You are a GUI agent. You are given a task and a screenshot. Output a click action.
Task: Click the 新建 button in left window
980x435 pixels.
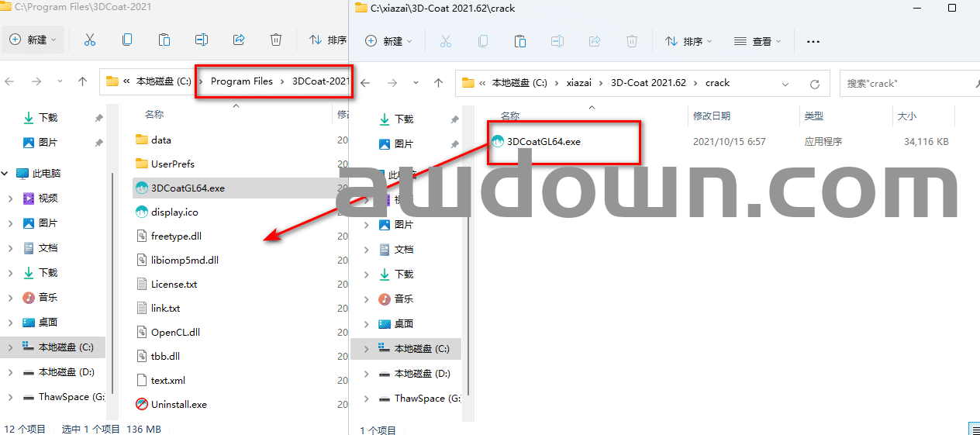tap(33, 40)
